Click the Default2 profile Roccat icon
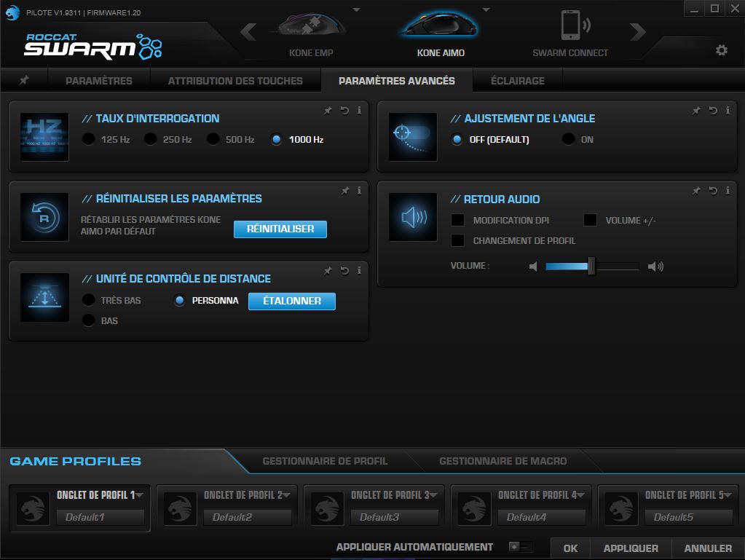745x560 pixels. tap(180, 509)
